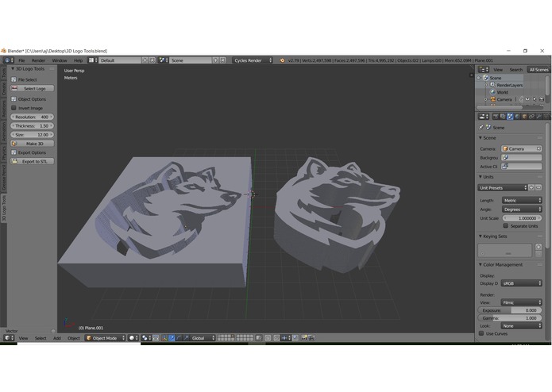The image size is (552, 392).
Task: Open the 3D View editor type selector
Action: [9, 338]
